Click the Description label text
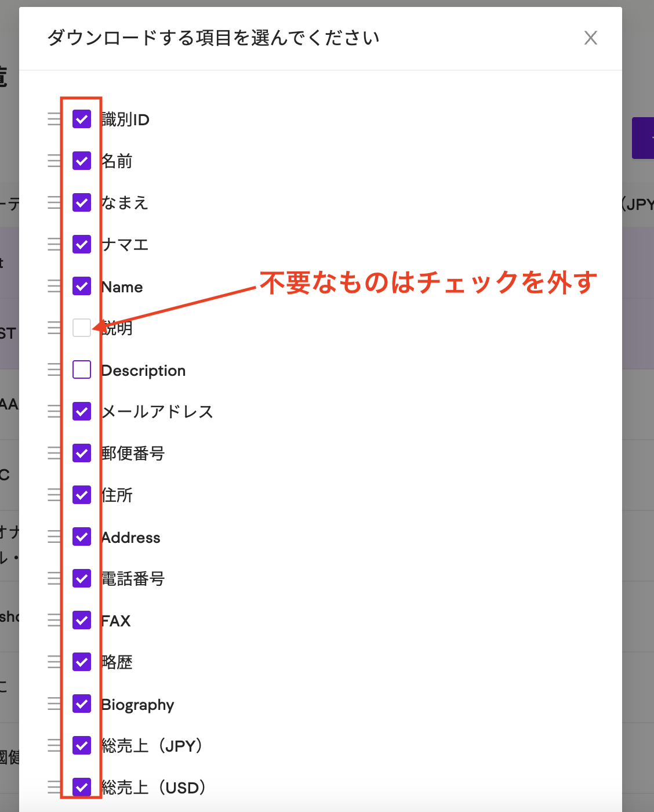The height and width of the screenshot is (812, 654). [x=143, y=371]
